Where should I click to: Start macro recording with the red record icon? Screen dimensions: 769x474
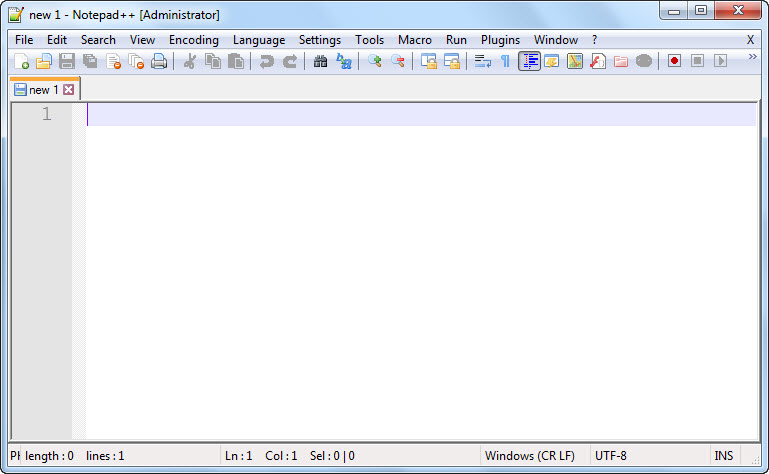675,61
